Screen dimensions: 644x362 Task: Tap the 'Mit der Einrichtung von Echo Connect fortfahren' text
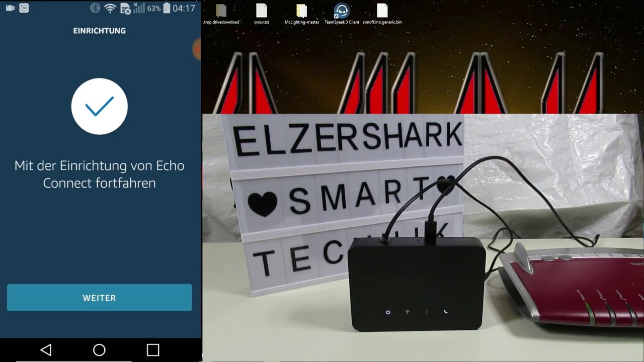pos(99,174)
